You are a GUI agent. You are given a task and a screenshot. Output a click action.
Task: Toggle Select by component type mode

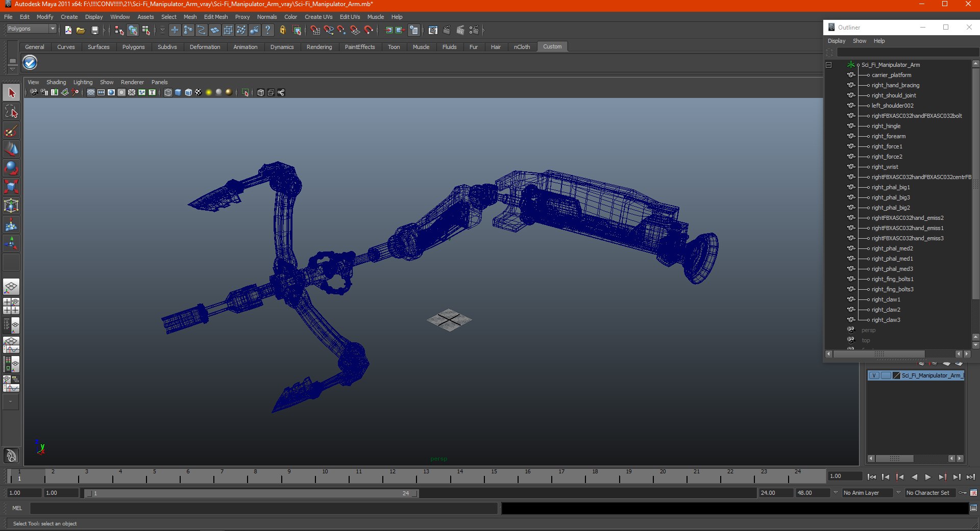click(x=146, y=31)
